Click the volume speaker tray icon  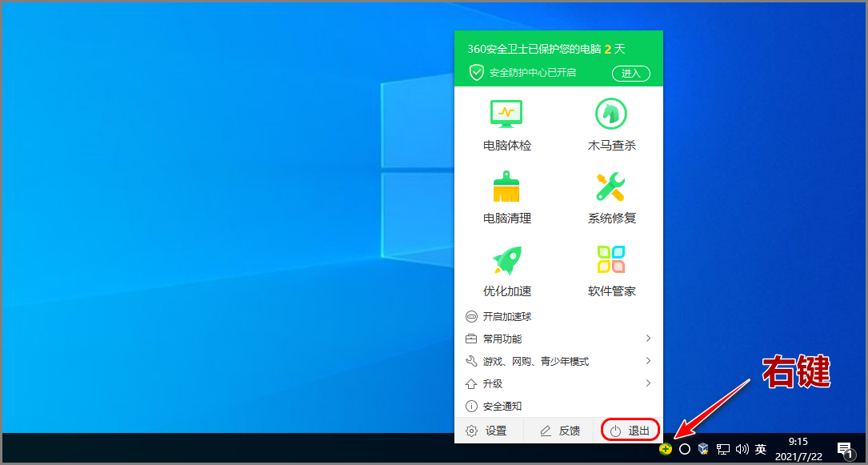tap(742, 449)
